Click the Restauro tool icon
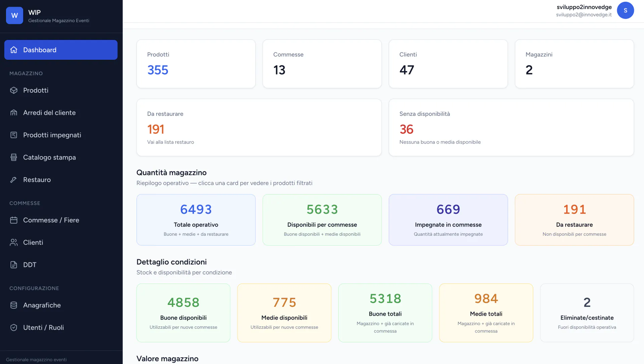The image size is (644, 364). pos(14,180)
